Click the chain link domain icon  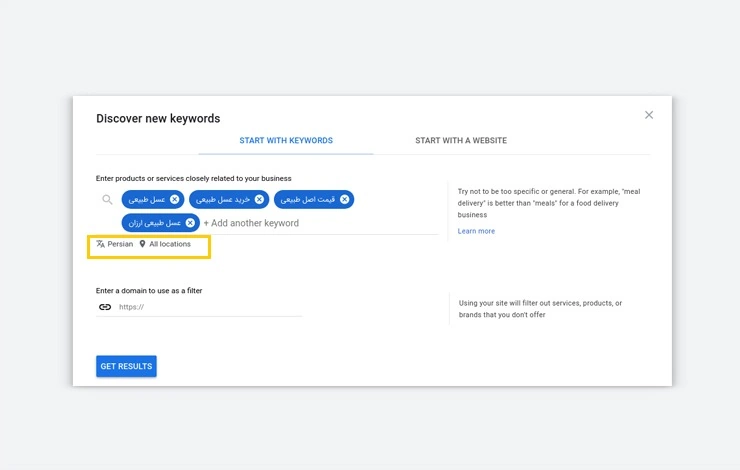[x=105, y=307]
